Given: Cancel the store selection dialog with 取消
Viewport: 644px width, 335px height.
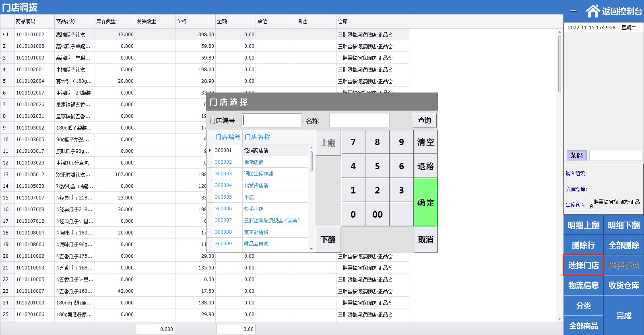Looking at the screenshot, I should 425,240.
